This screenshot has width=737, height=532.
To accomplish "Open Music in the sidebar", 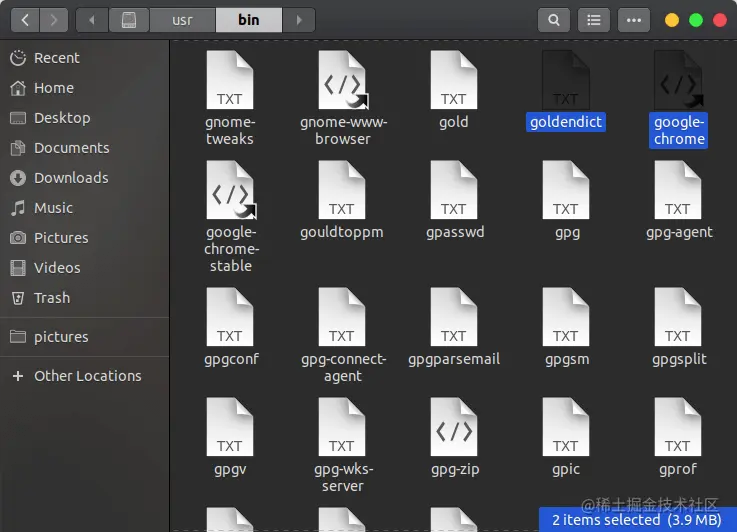I will (x=85, y=208).
